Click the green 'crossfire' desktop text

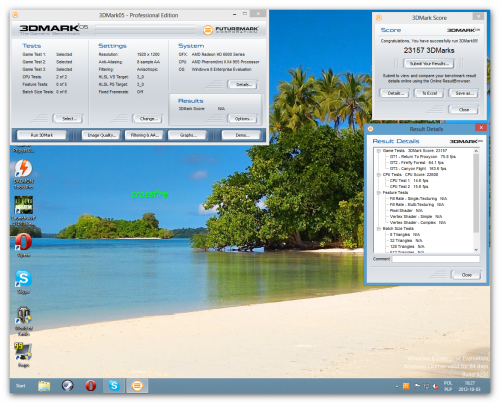149,194
